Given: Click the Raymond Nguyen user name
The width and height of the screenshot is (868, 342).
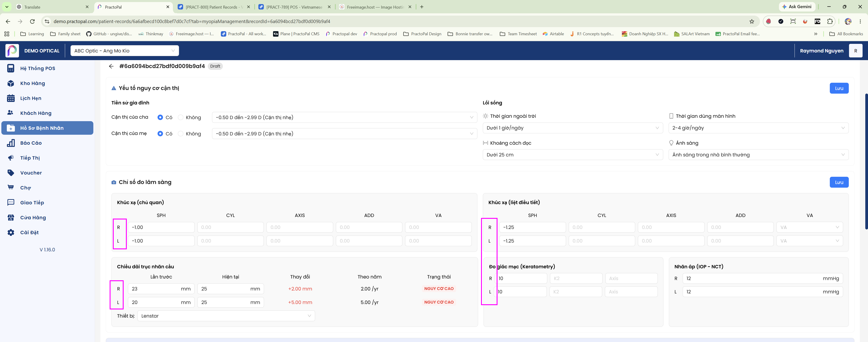Looking at the screenshot, I should [821, 51].
